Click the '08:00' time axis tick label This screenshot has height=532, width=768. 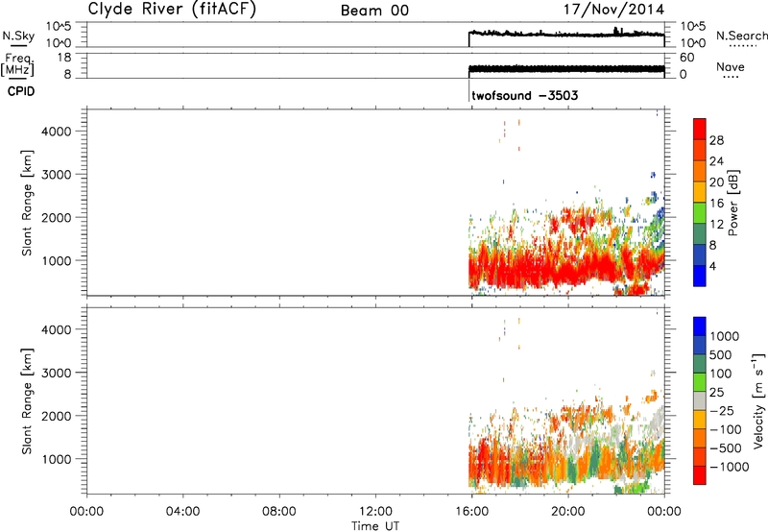[x=279, y=511]
